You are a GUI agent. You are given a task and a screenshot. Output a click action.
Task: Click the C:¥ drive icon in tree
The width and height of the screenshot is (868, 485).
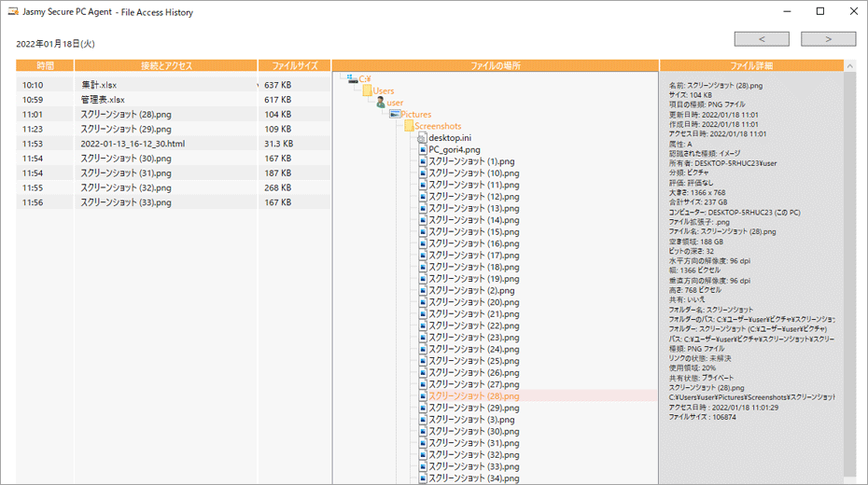tap(352, 79)
